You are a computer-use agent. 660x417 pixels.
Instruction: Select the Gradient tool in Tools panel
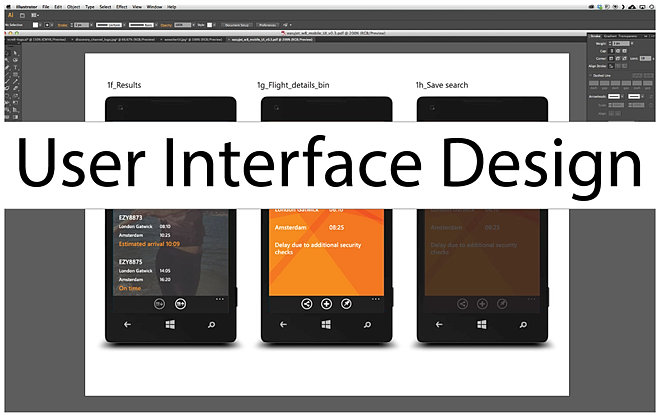(x=15, y=117)
